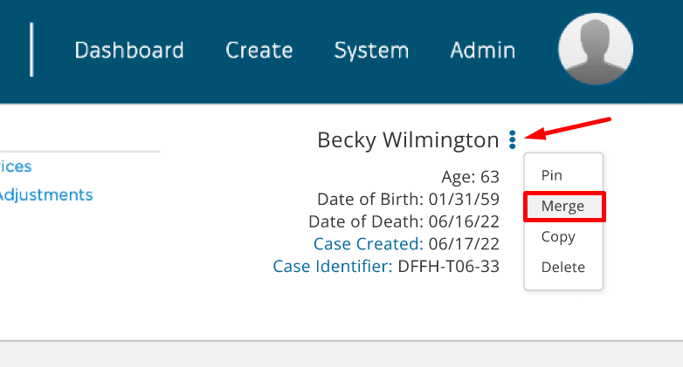Screen dimensions: 683x367
Task: Open the Dashboard navigation item
Action: [129, 50]
